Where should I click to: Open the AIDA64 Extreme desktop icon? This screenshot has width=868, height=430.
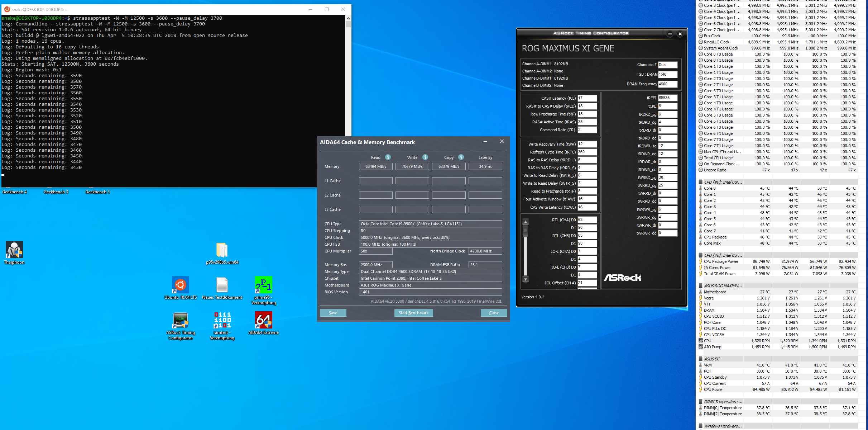click(x=264, y=320)
